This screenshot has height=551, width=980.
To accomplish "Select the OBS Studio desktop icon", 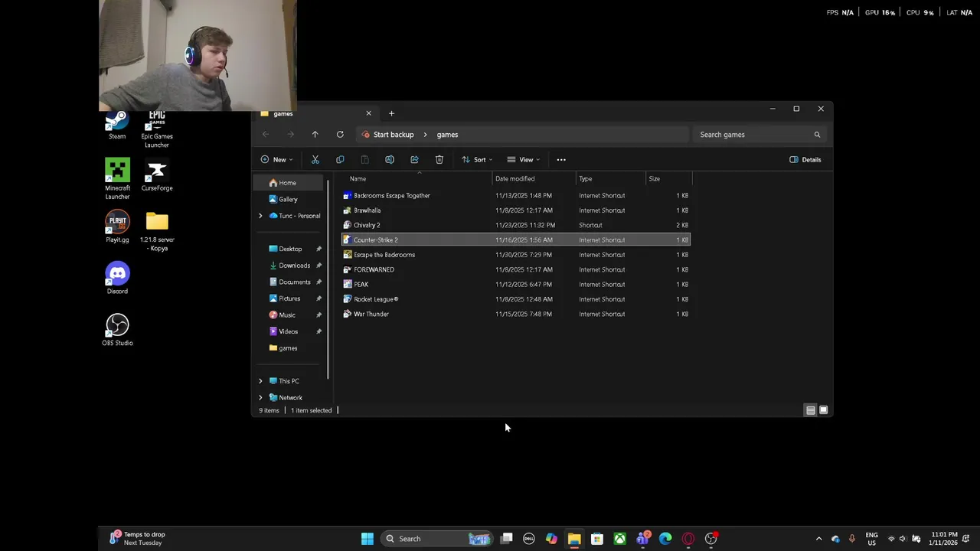I will click(117, 330).
